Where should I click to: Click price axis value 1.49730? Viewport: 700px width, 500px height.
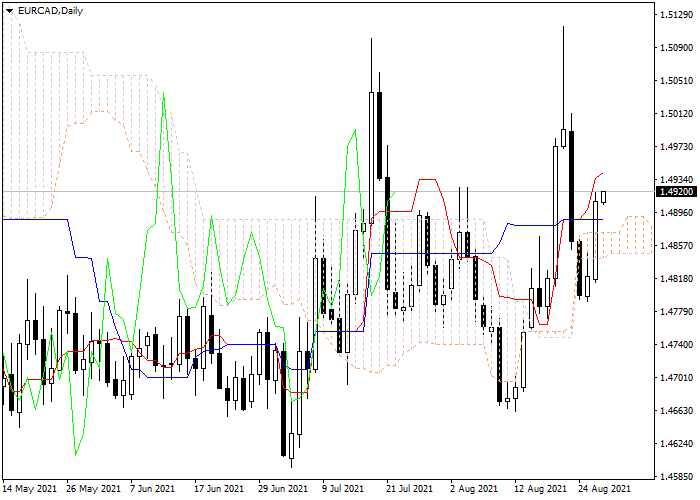point(676,147)
